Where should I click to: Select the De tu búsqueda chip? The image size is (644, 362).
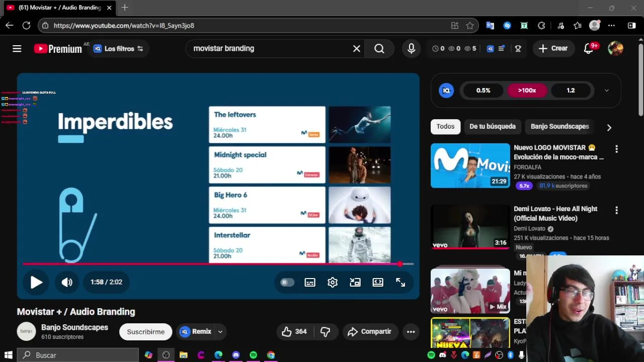coord(493,127)
